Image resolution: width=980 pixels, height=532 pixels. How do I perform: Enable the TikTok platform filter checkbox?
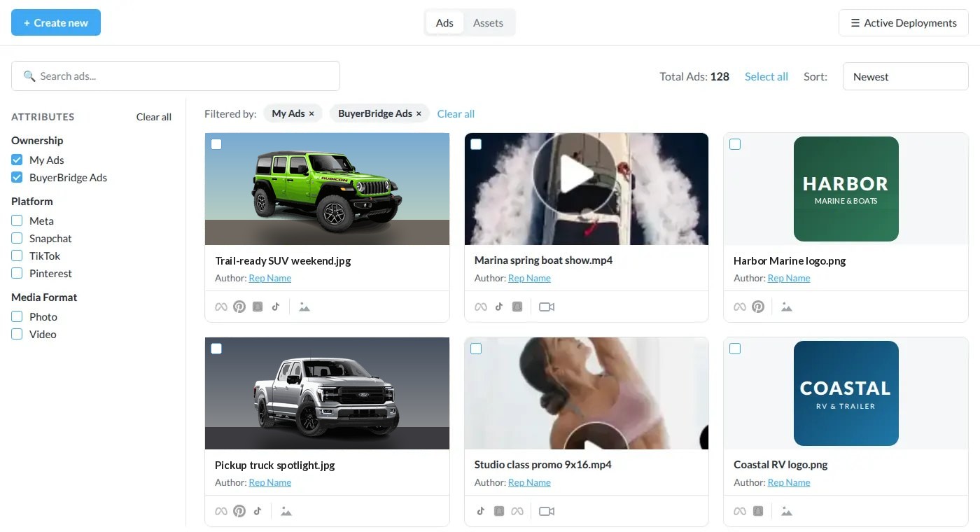[x=17, y=255]
